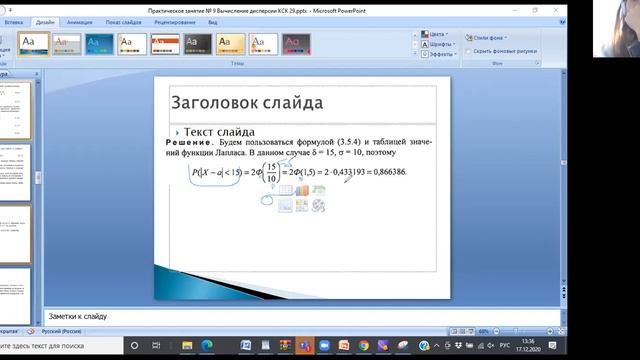Switch input language РУС indicator

(504, 346)
